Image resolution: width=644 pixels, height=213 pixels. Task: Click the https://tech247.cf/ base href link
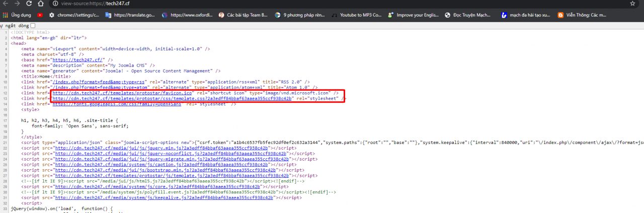pos(78,60)
